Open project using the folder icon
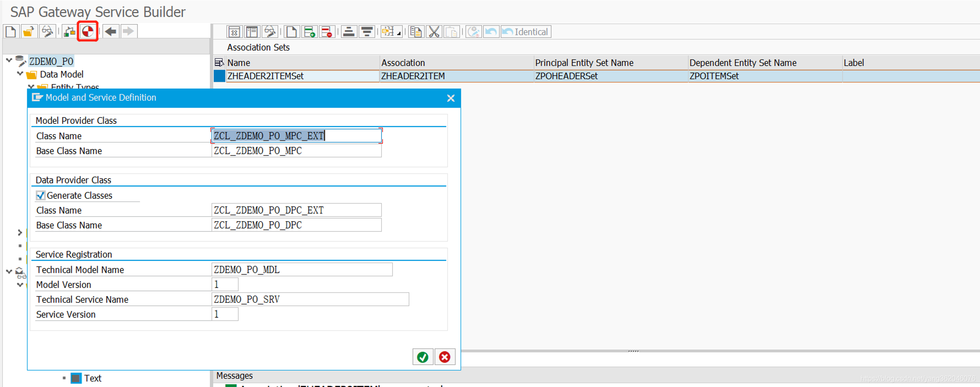980x387 pixels. pyautogui.click(x=29, y=31)
